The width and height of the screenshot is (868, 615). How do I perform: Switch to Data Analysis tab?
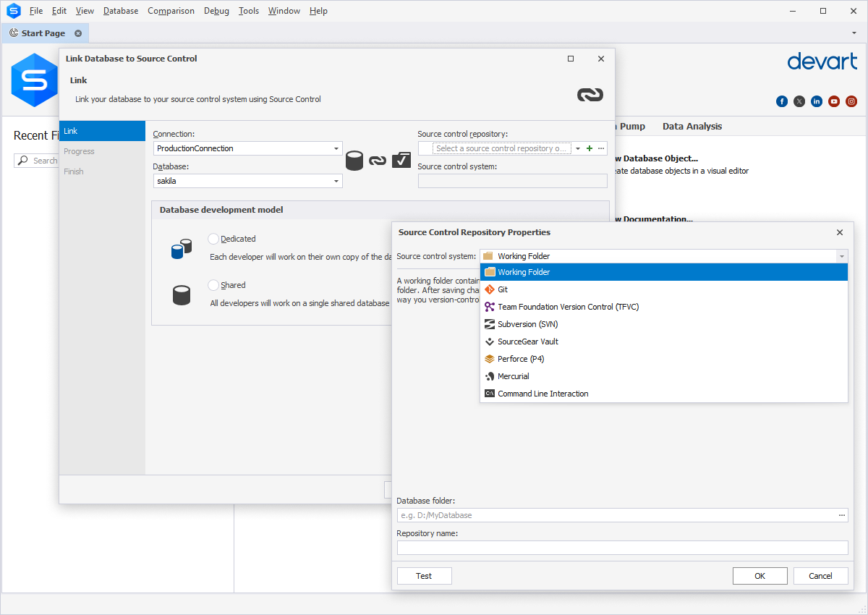click(692, 126)
